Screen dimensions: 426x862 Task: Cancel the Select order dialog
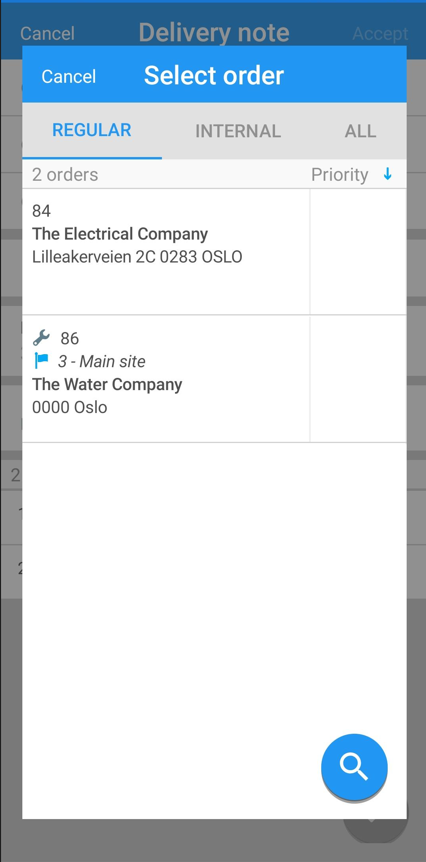(69, 76)
